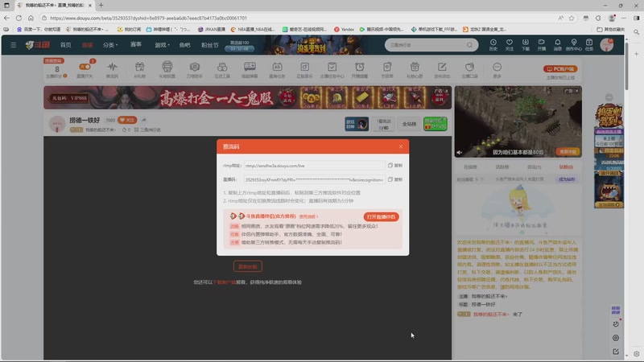The height and width of the screenshot is (362, 644).
Task: Click the rtmp地址 address field
Action: 314,166
